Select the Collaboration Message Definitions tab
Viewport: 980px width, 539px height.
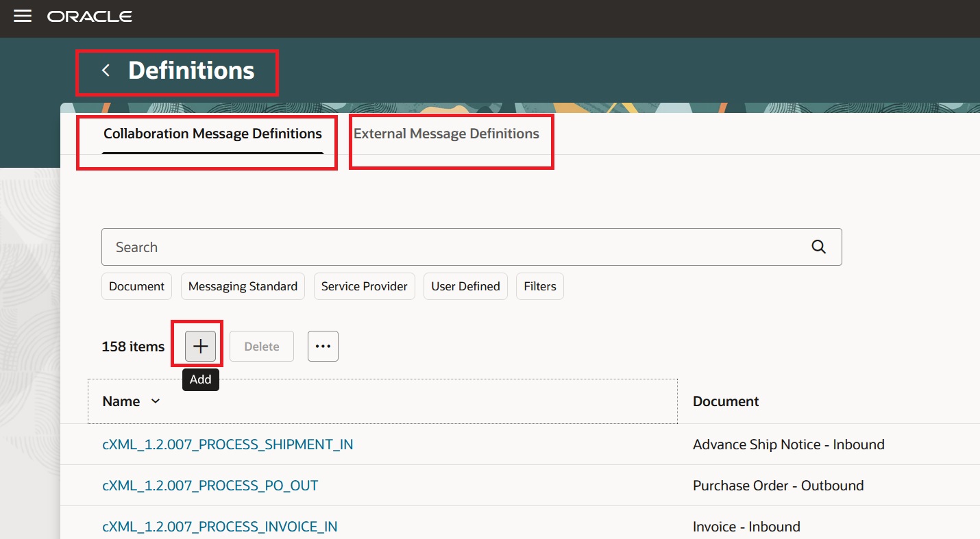(212, 134)
